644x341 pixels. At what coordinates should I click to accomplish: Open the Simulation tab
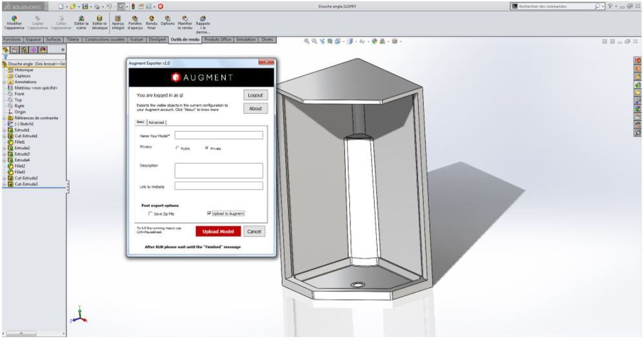pos(246,39)
